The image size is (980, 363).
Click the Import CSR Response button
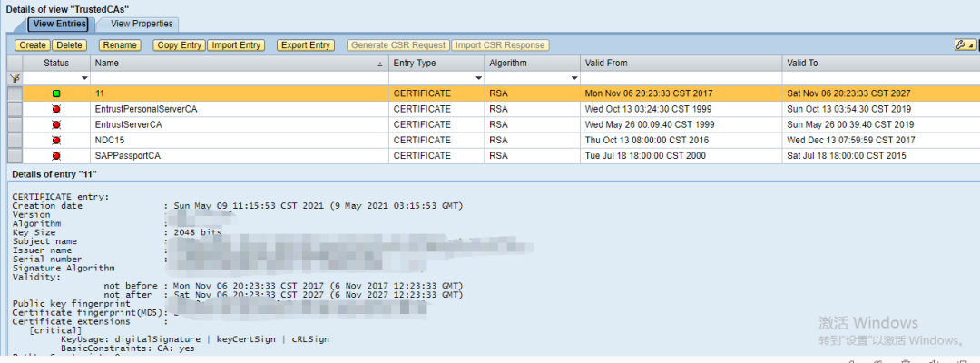pos(501,45)
